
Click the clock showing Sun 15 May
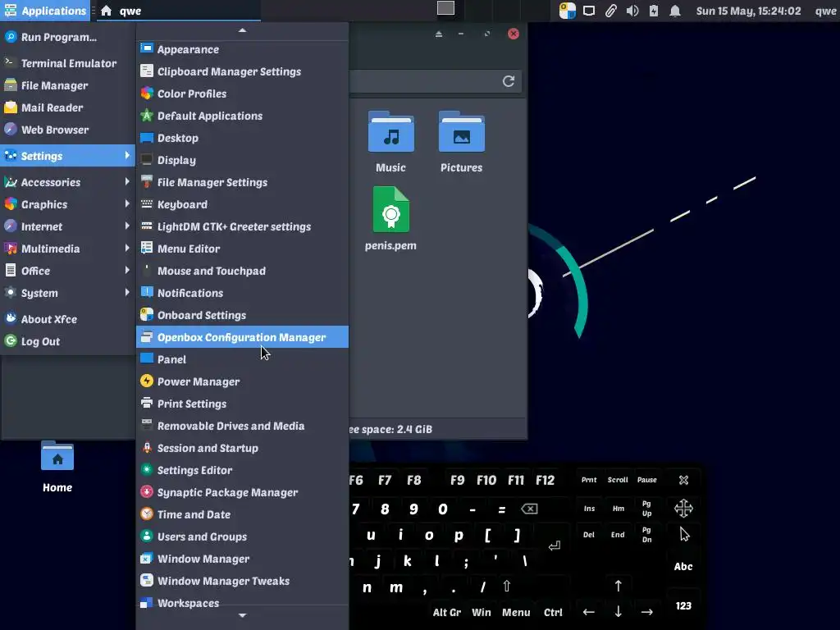tap(748, 11)
